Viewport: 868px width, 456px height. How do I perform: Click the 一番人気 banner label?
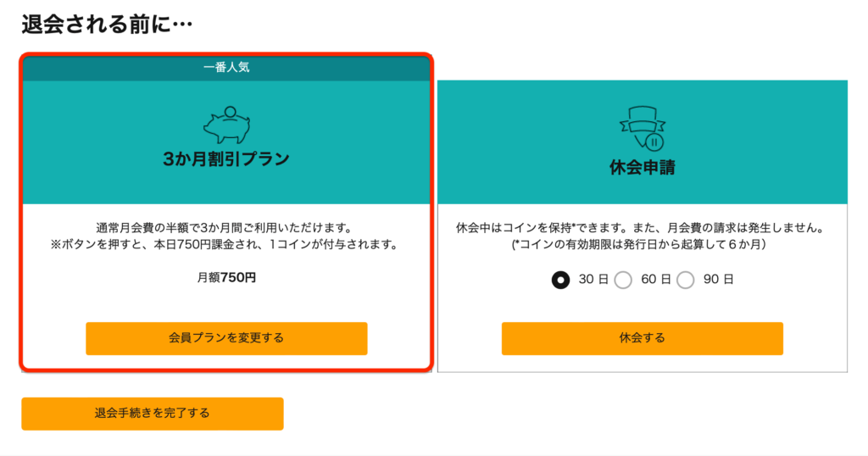tap(226, 68)
